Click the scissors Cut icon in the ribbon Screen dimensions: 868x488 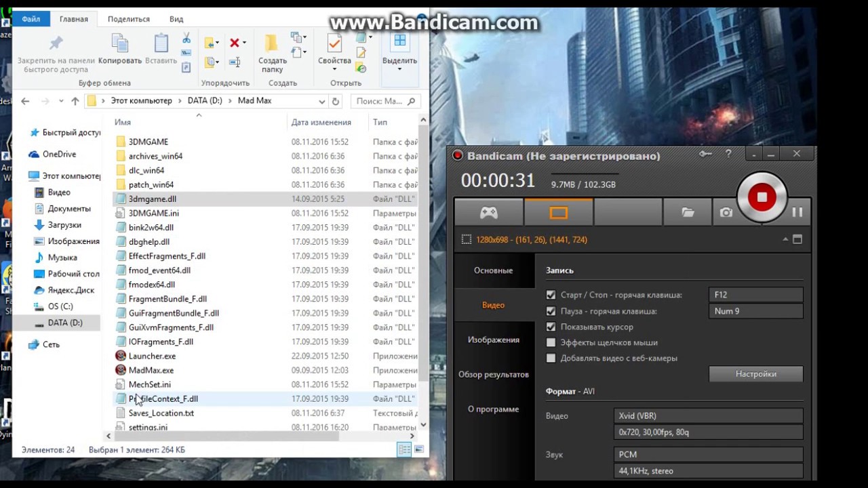coord(186,39)
